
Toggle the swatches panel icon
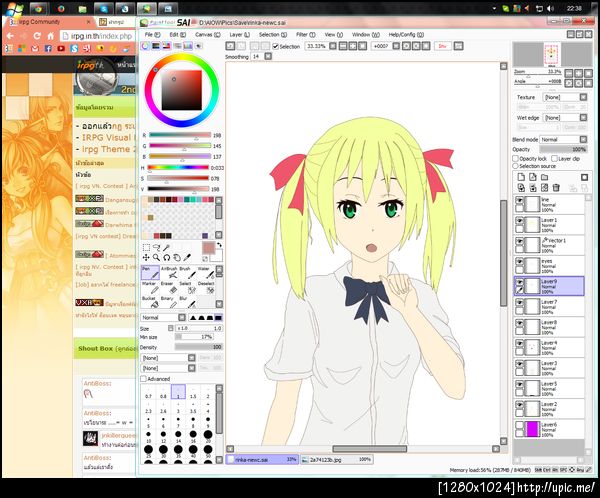click(188, 46)
